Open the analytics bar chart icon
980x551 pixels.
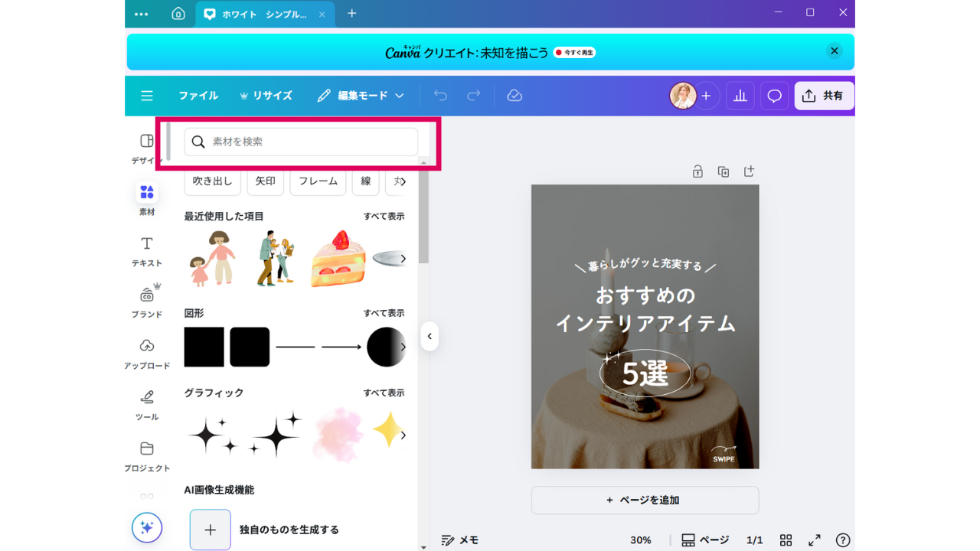coord(740,96)
